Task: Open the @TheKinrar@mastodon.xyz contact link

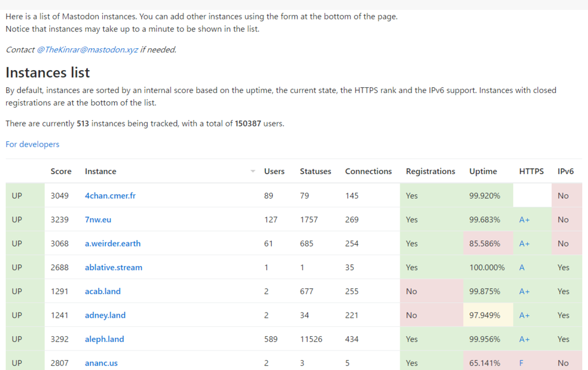Action: 87,49
